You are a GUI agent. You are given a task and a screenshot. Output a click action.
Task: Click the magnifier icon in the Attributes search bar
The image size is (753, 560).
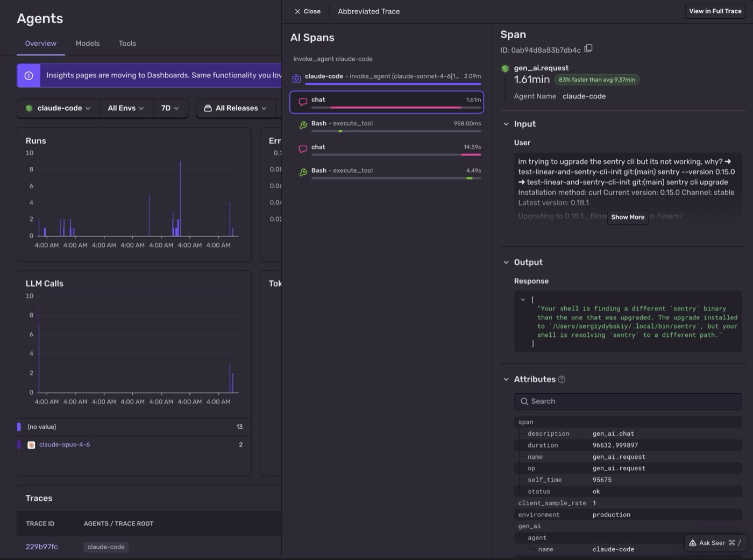point(525,401)
